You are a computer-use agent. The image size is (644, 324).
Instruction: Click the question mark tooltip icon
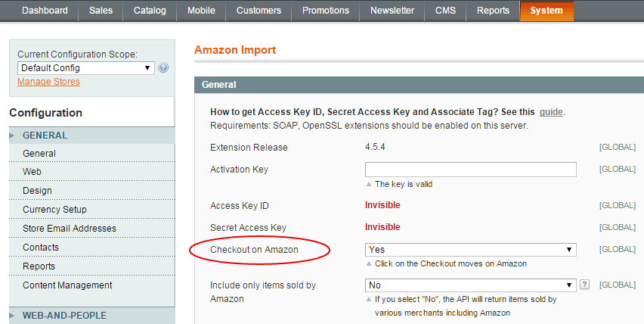(x=584, y=285)
